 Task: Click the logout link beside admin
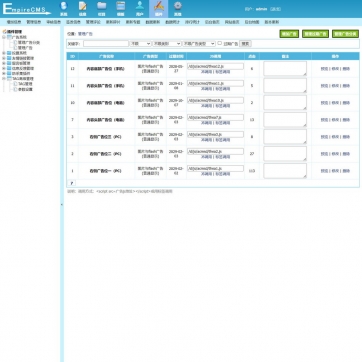coord(275,9)
